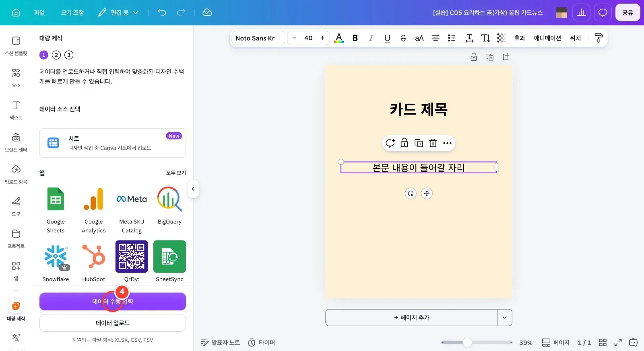
Task: Toggle uppercase aA text case
Action: coord(419,38)
